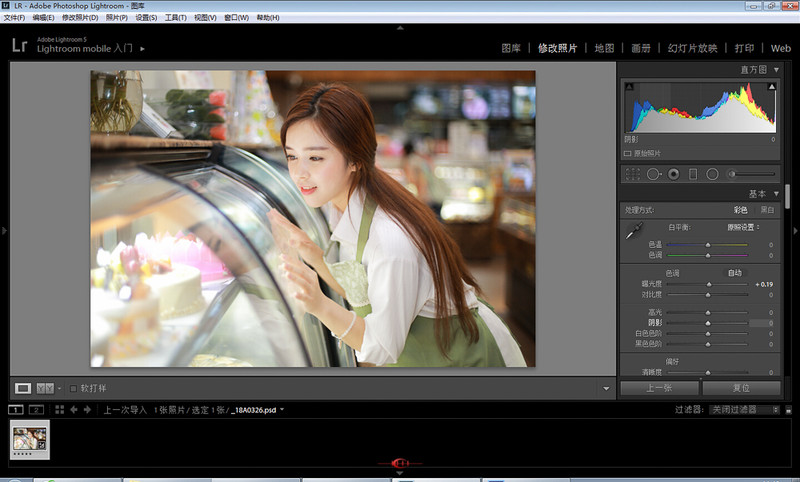Click the 复位 reset button

point(741,388)
